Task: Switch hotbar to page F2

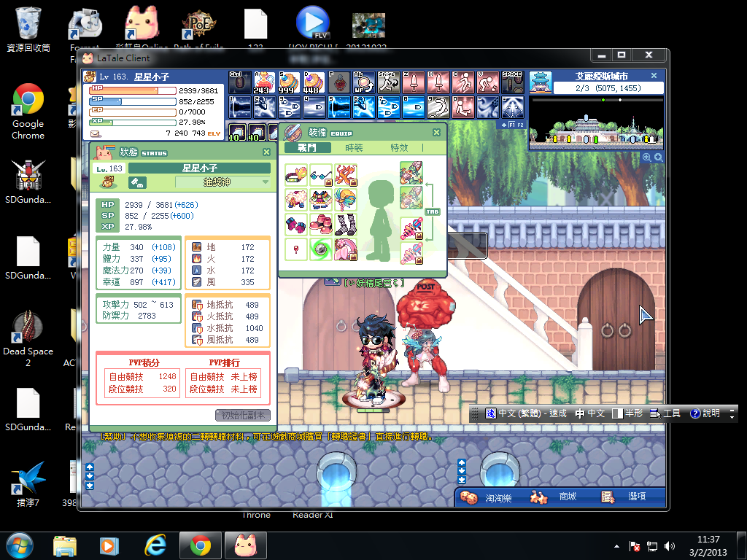Action: coord(520,125)
